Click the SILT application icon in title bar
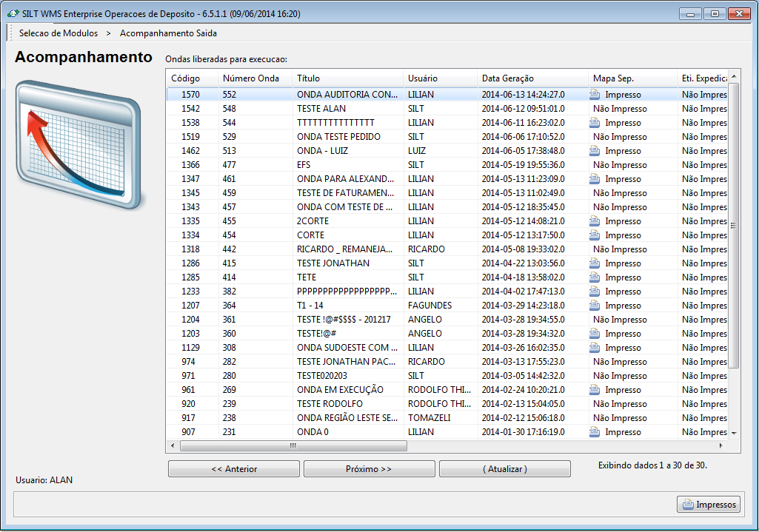This screenshot has width=759, height=532. coord(13,13)
